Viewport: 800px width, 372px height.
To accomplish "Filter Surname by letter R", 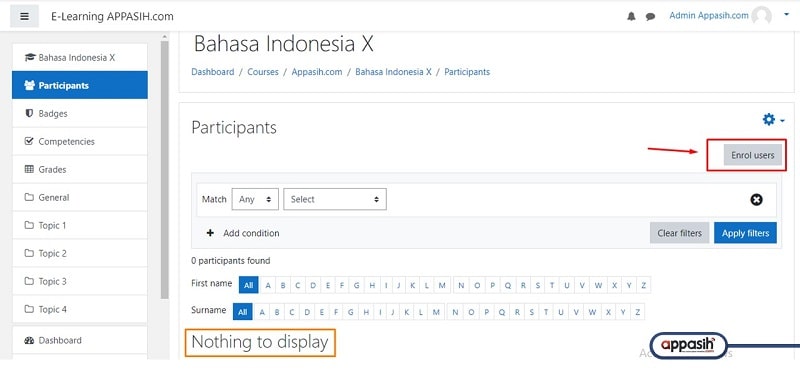I will [517, 312].
